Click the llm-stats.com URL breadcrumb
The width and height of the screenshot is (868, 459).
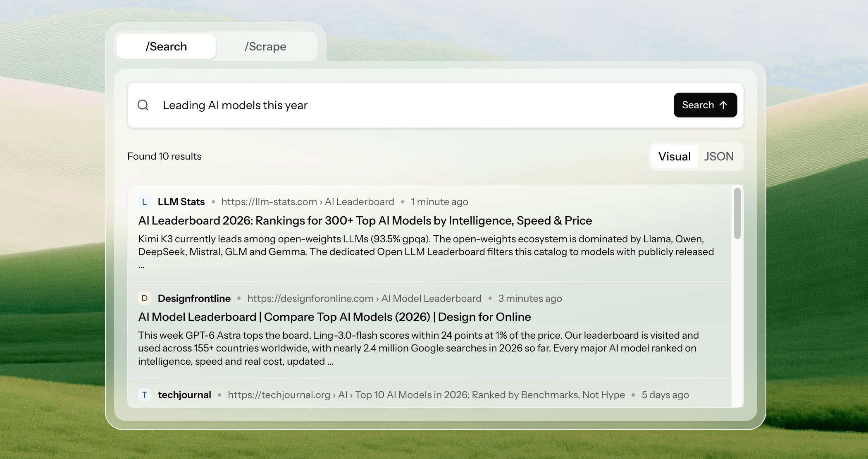[308, 202]
